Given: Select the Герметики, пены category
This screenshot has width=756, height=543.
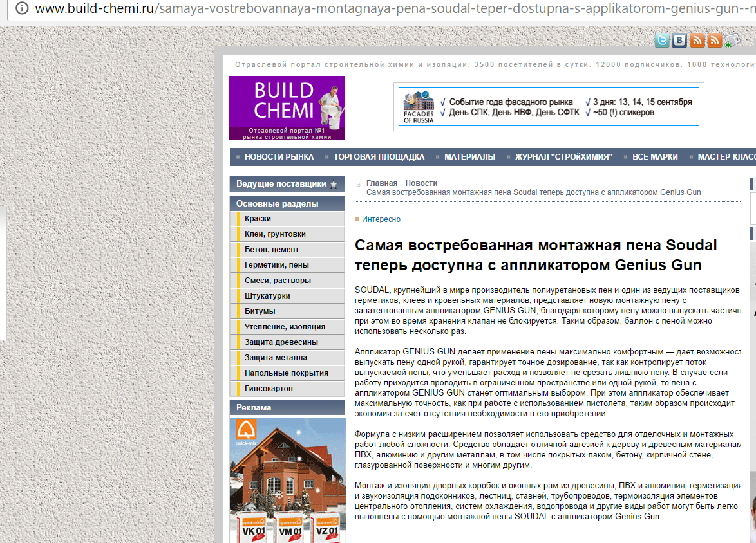Looking at the screenshot, I should tap(287, 265).
